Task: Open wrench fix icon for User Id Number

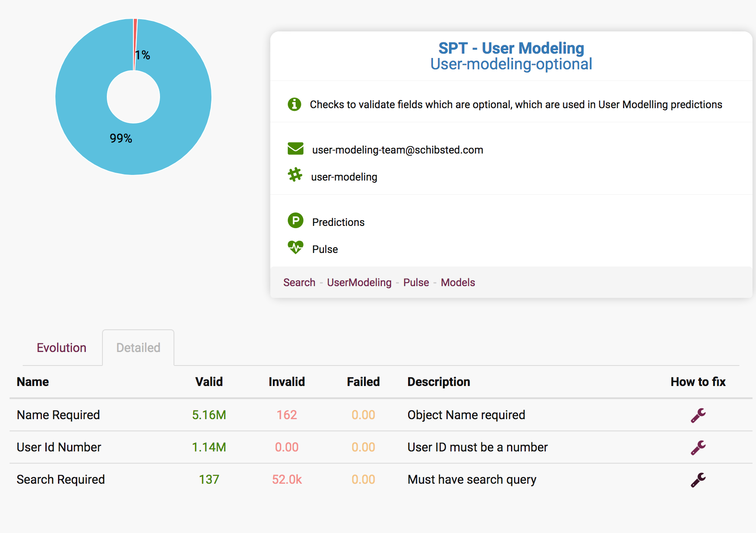Action: tap(698, 448)
